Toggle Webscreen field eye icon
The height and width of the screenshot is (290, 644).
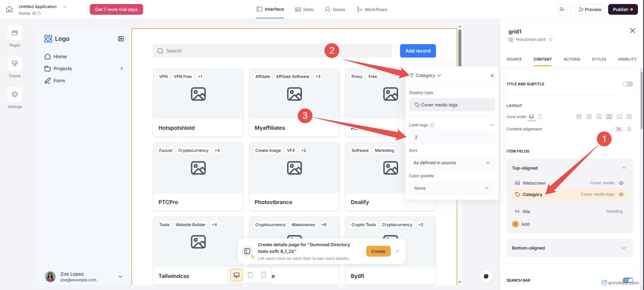621,183
